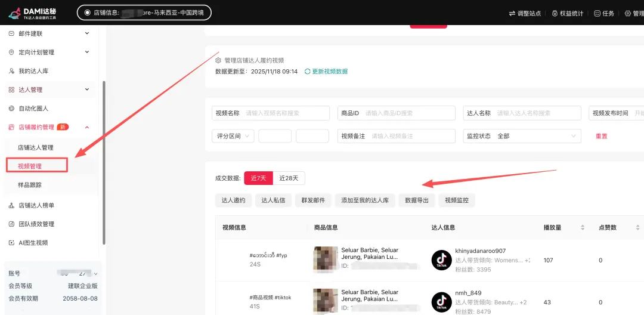Image resolution: width=644 pixels, height=315 pixels.
Task: Focus the second score range input box
Action: [x=312, y=136]
